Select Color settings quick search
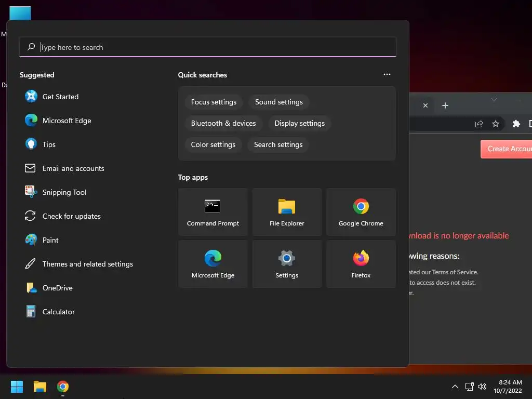 213,145
